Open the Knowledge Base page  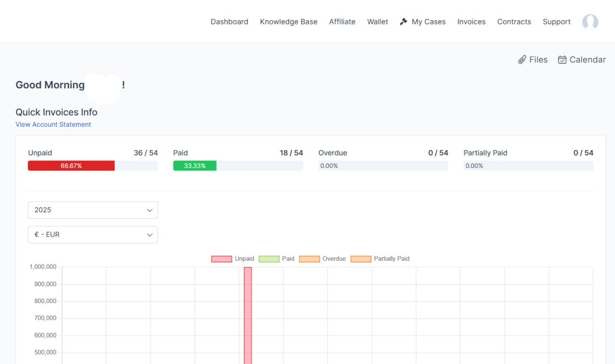[x=288, y=22]
